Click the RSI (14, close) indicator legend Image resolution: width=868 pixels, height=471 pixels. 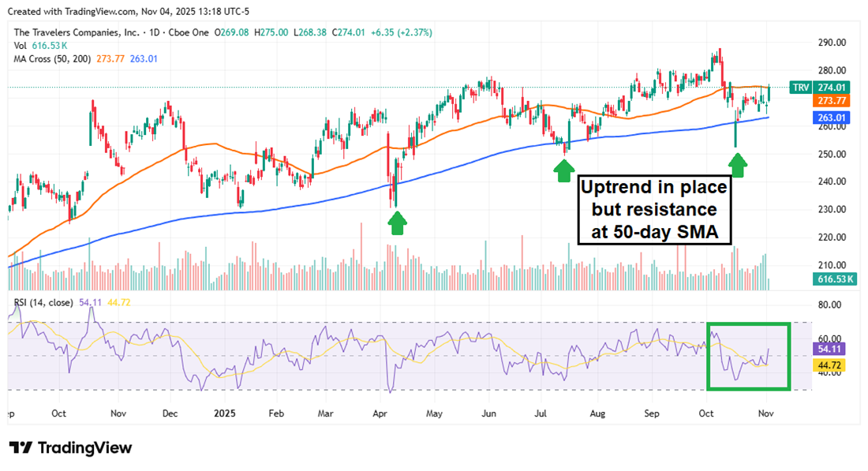coord(43,303)
